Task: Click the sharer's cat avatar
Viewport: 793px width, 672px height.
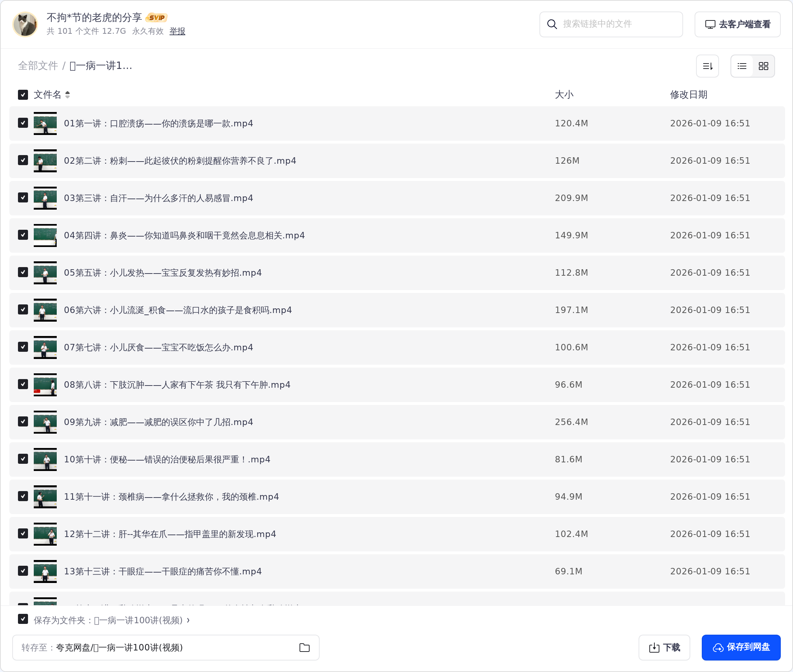Action: point(25,24)
